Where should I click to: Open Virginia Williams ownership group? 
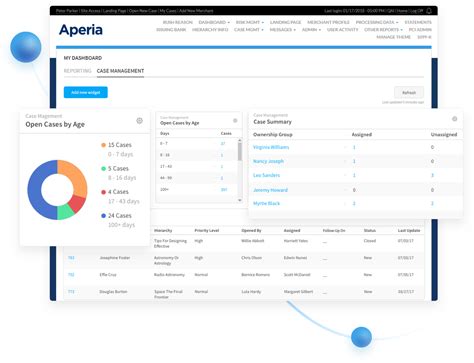coord(271,147)
